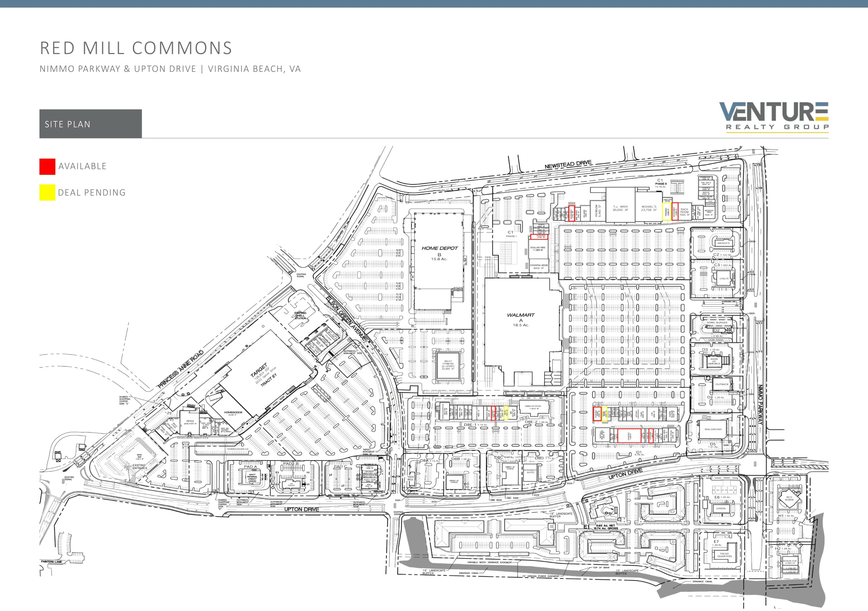Click the AVAILABLE legend label

[82, 166]
